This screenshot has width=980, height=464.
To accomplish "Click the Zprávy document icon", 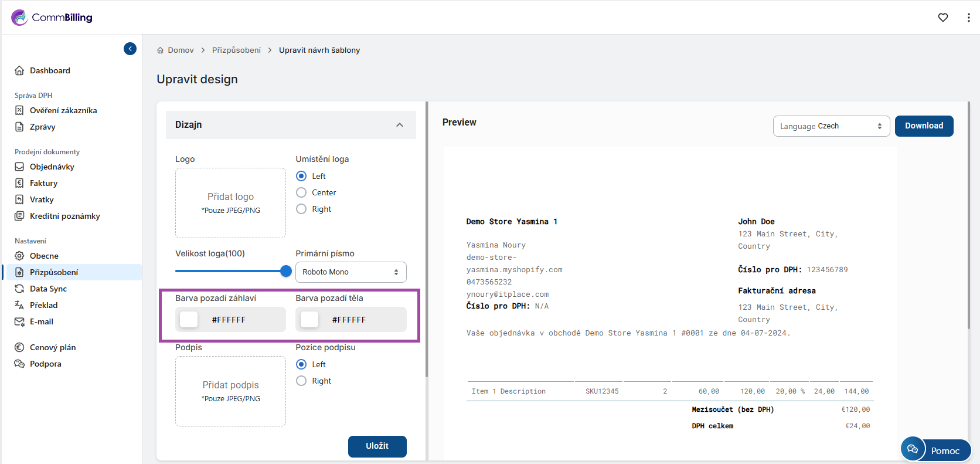I will click(19, 127).
